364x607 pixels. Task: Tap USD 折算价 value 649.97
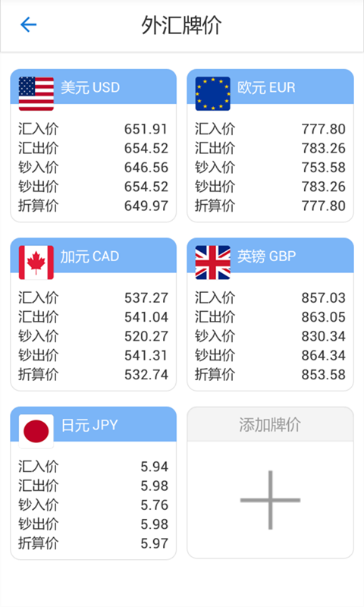point(146,206)
